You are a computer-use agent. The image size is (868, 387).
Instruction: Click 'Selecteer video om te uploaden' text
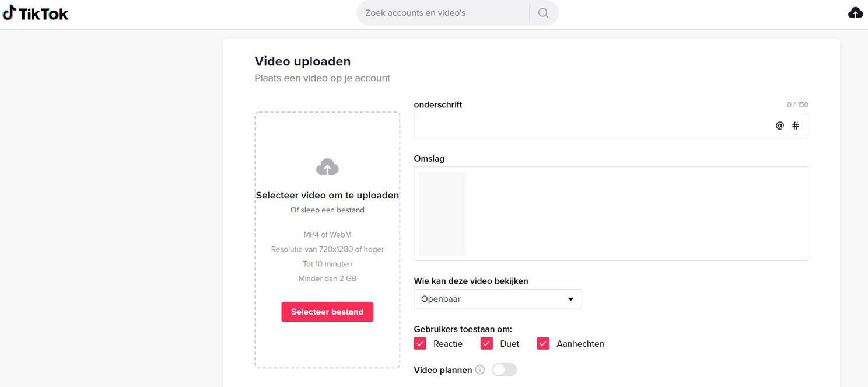[327, 196]
